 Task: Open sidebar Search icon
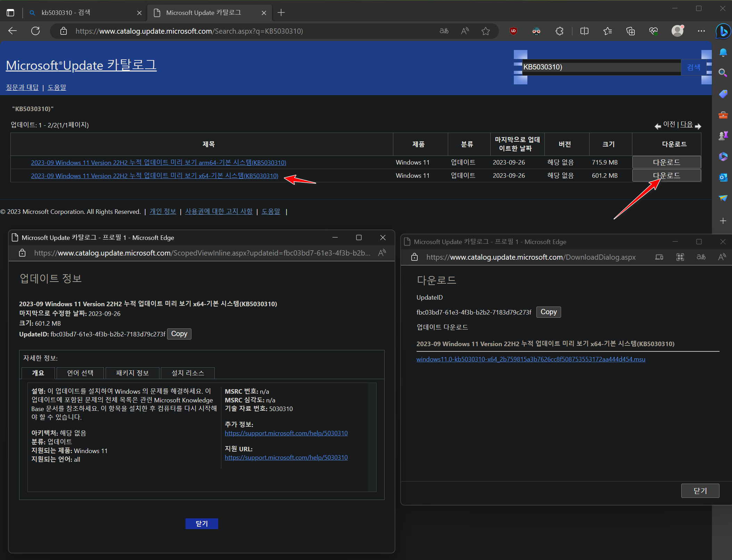point(723,73)
